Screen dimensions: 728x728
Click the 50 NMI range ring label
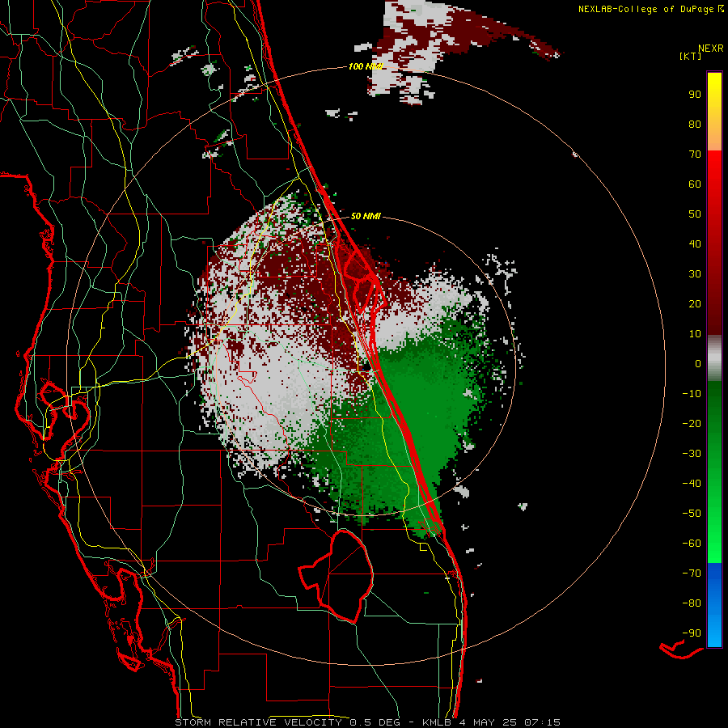coord(366,216)
